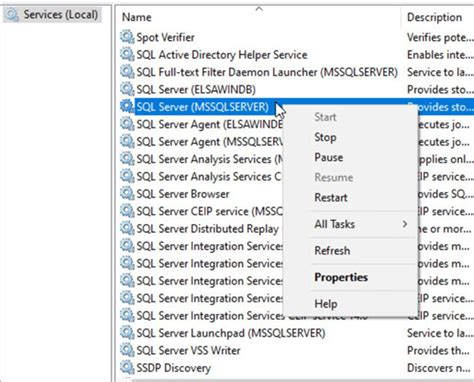Screen dimensions: 474x382
Task: Choose Pause from the context menu
Action: (x=328, y=157)
